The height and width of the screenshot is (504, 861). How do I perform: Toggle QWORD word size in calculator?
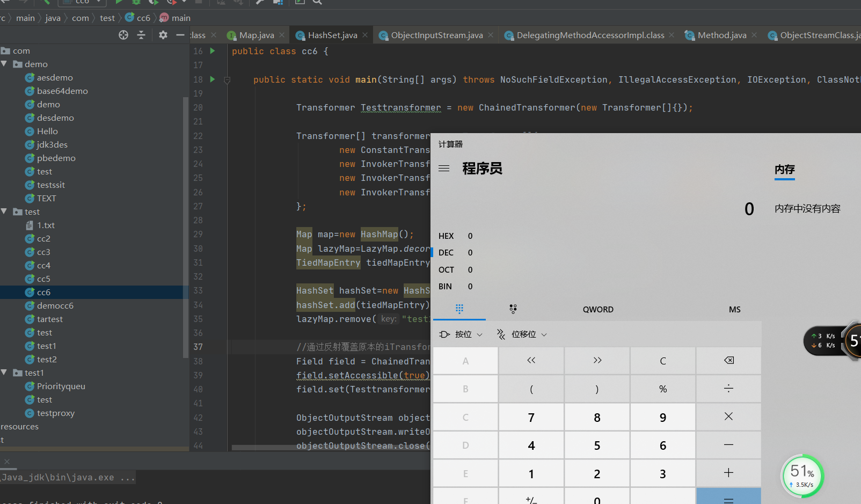coord(598,310)
